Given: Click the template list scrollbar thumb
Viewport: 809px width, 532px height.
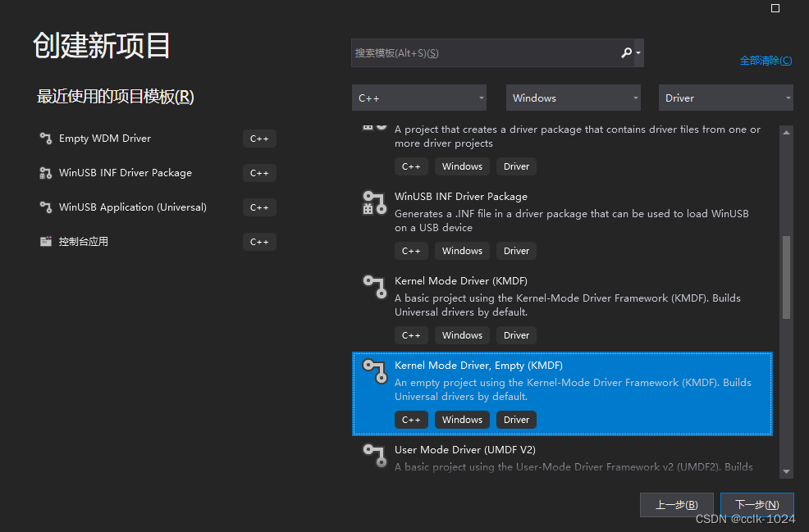Looking at the screenshot, I should point(786,277).
